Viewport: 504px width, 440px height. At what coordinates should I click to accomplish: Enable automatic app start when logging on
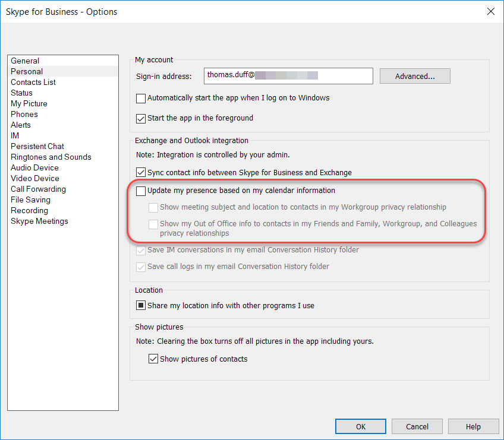(x=141, y=99)
